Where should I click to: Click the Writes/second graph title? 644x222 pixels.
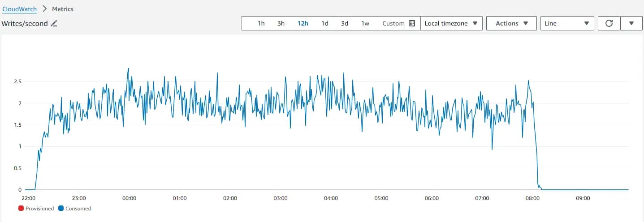pyautogui.click(x=25, y=24)
